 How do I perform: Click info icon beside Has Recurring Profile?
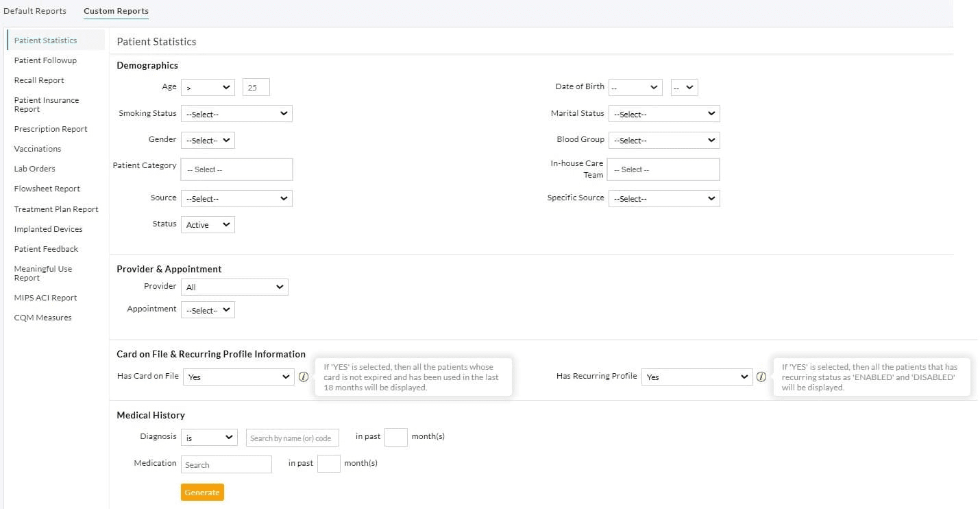(761, 377)
